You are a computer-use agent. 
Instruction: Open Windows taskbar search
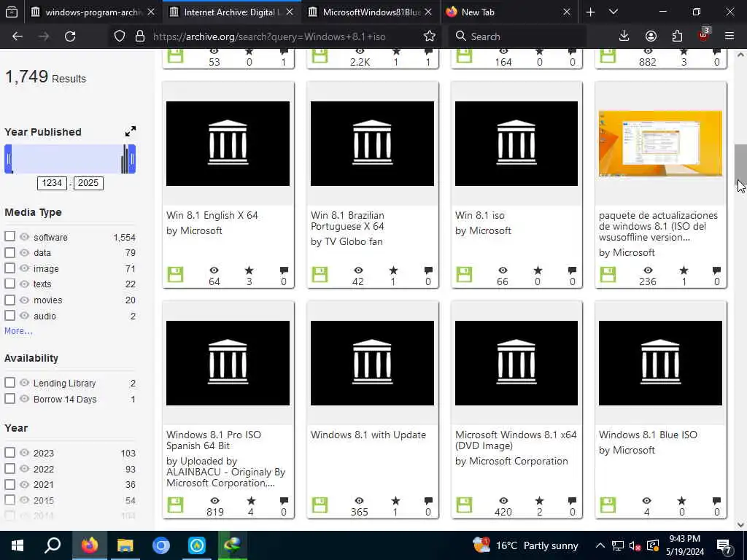53,545
